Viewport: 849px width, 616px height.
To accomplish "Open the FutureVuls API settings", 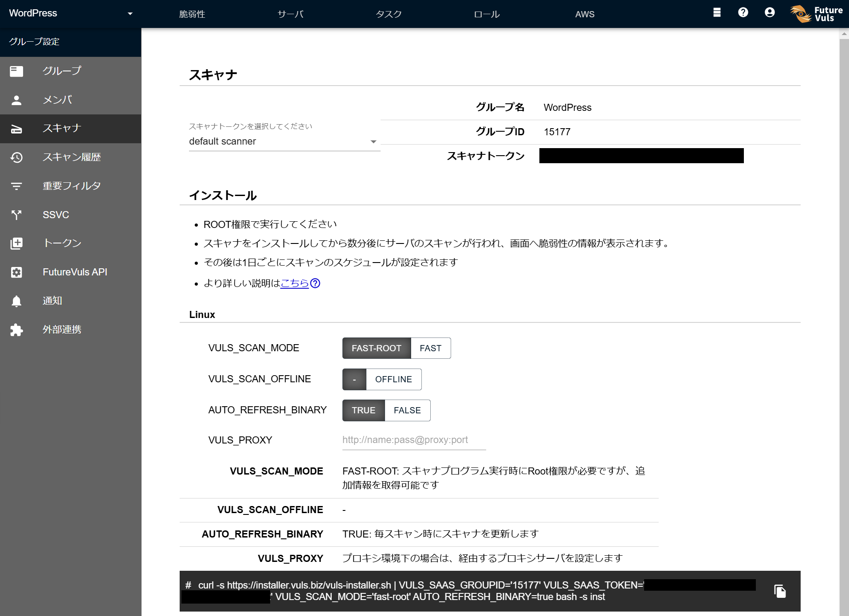I will coord(75,272).
